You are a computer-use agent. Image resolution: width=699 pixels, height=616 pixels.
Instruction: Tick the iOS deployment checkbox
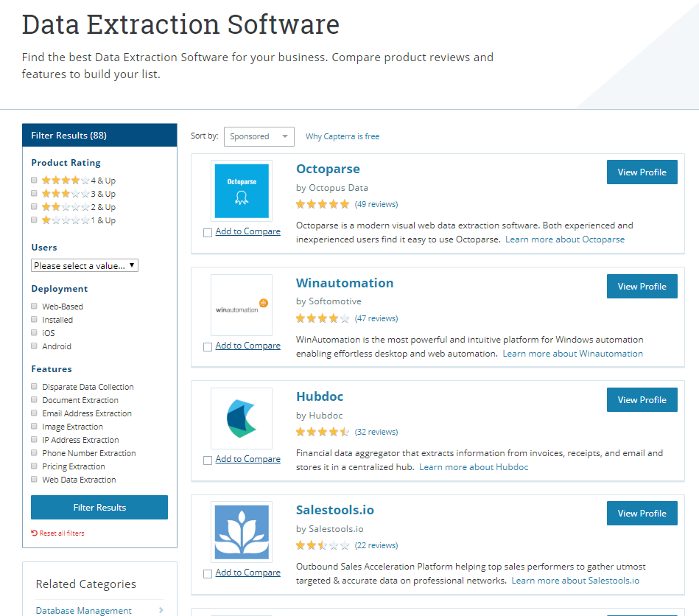(34, 333)
